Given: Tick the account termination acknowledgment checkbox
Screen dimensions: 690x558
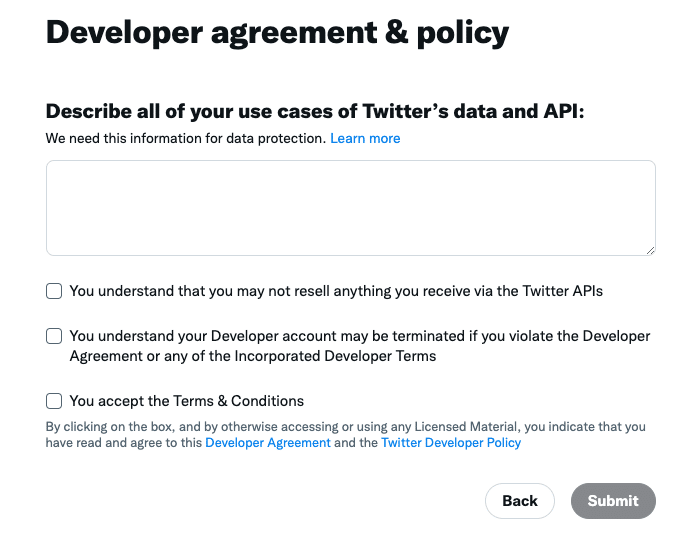Looking at the screenshot, I should 54,336.
